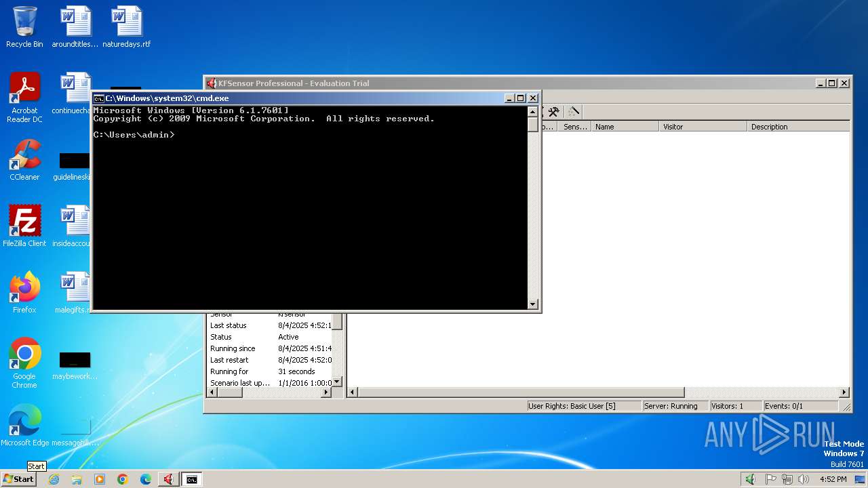
Task: Maximize the KFSensor window
Action: coord(832,83)
